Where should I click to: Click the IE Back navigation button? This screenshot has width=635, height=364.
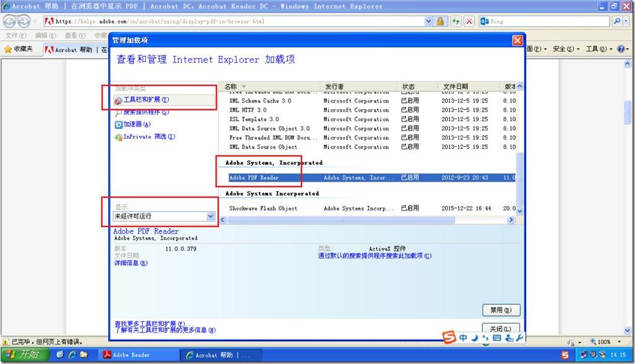point(10,21)
